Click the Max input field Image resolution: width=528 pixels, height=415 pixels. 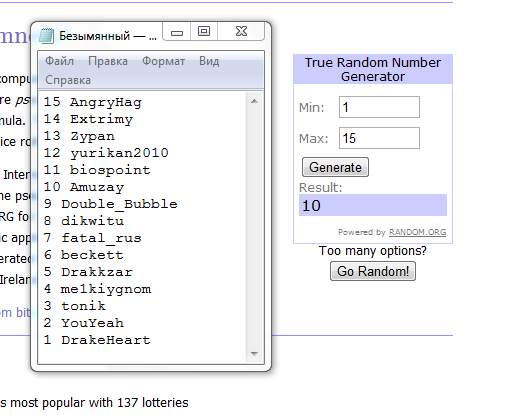pos(379,138)
